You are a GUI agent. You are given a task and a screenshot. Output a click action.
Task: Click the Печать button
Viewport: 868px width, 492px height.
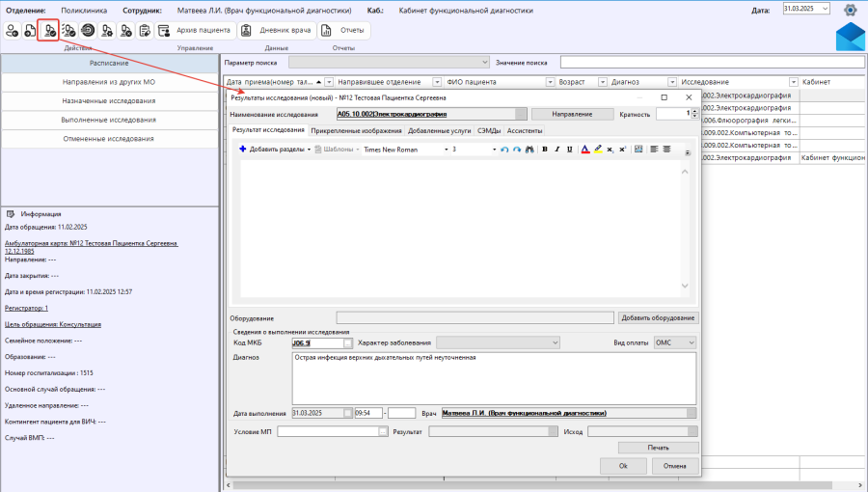[658, 448]
